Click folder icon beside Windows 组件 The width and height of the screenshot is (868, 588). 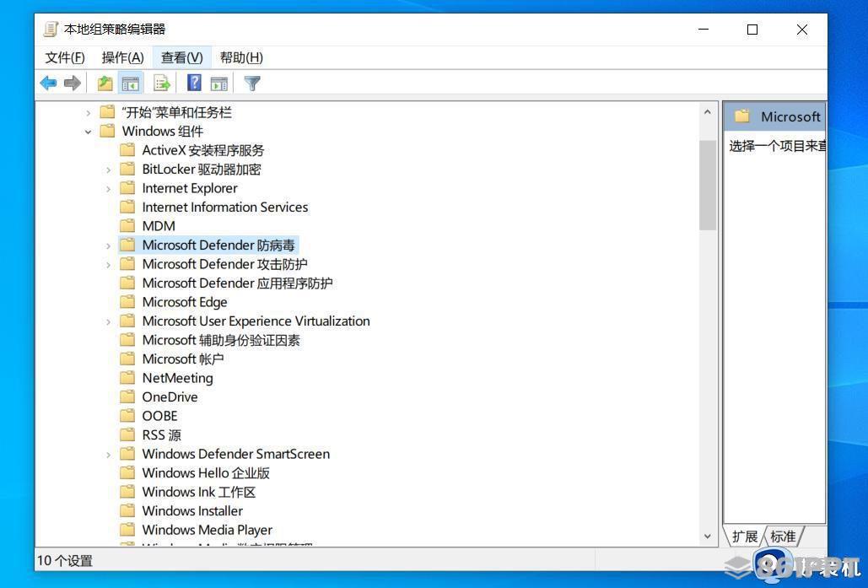tap(107, 132)
